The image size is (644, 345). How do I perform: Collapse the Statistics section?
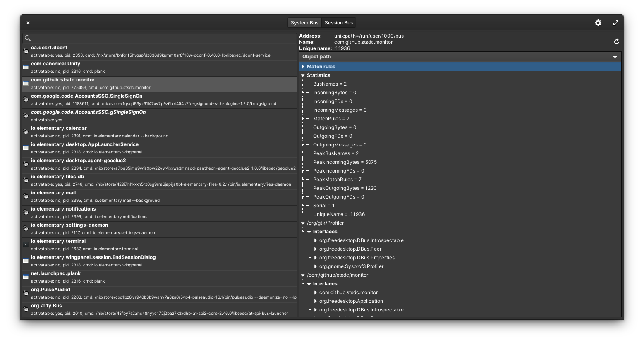pos(303,75)
